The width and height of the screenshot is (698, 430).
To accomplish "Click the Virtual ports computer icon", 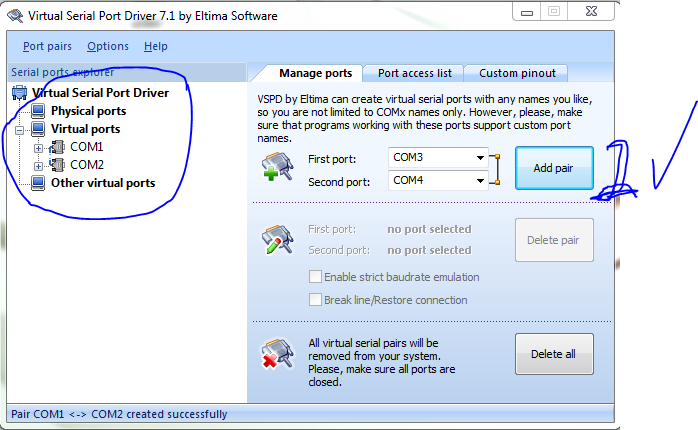I will [38, 129].
